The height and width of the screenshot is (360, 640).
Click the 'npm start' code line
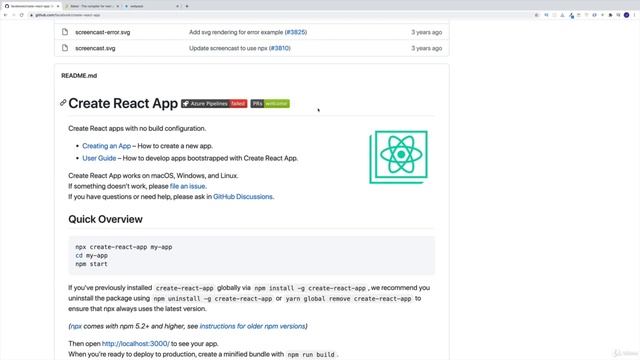(x=91, y=264)
